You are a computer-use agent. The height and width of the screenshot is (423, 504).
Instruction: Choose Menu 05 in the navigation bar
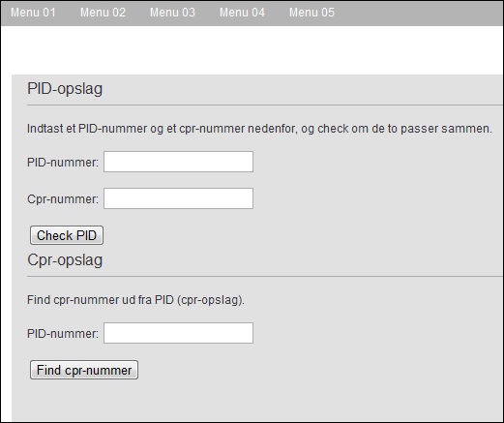[311, 13]
